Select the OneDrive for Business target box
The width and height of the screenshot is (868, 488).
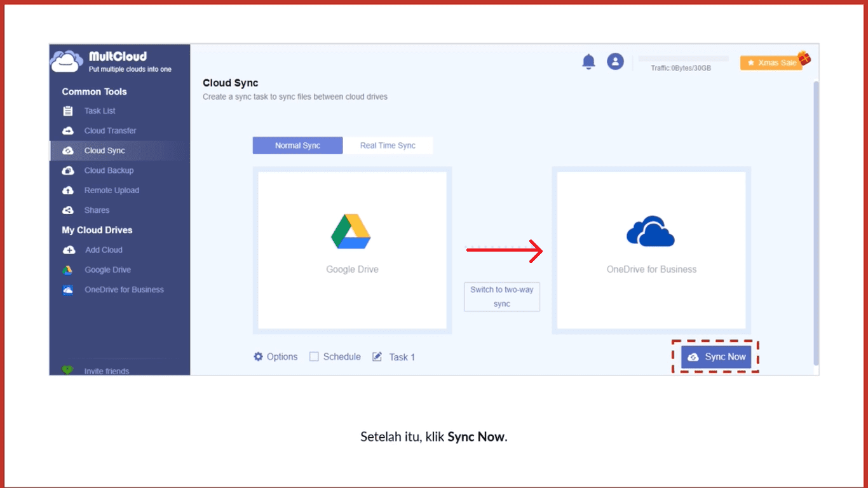tap(651, 250)
